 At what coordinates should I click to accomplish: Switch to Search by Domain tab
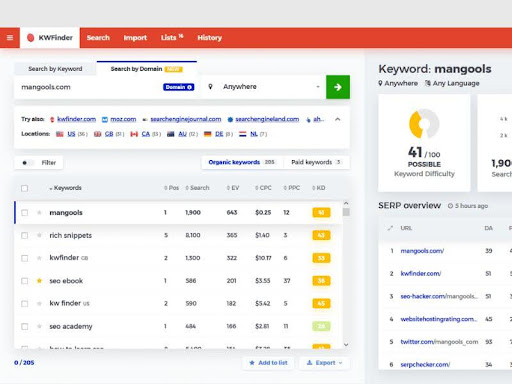point(147,69)
